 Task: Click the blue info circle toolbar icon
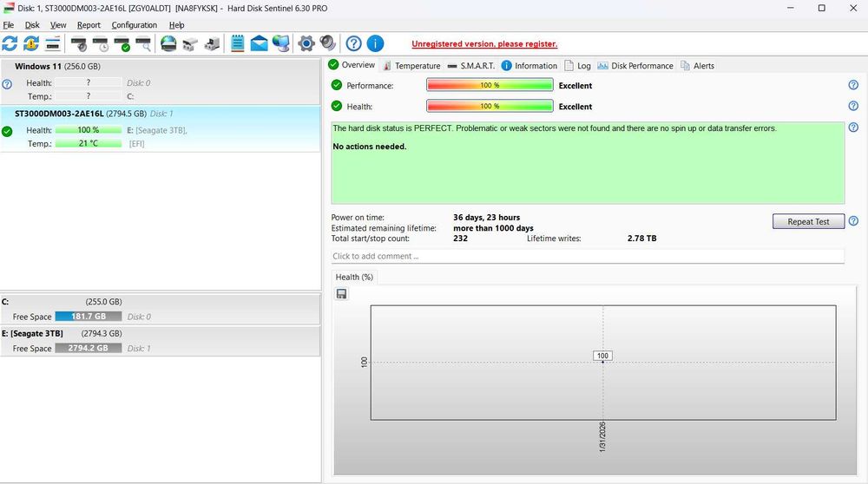(375, 43)
